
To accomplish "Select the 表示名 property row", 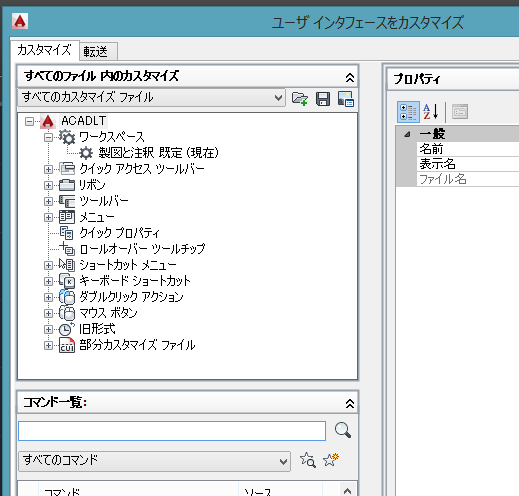I will (x=468, y=164).
